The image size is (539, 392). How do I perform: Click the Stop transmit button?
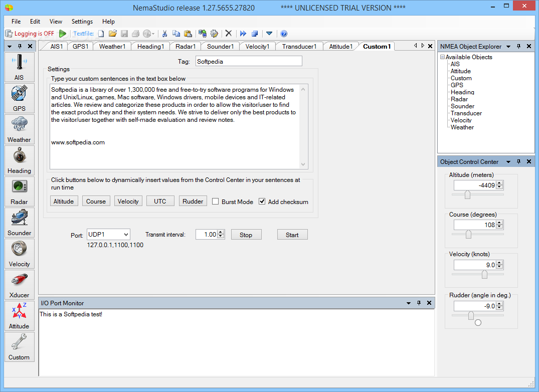pyautogui.click(x=246, y=235)
